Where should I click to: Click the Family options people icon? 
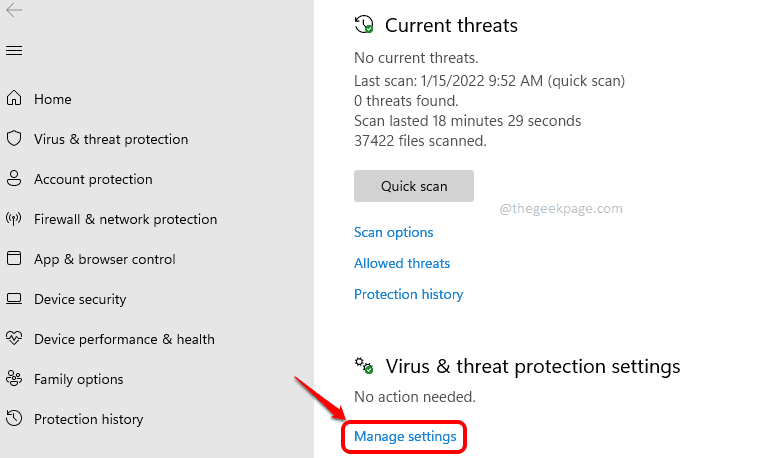coord(14,378)
